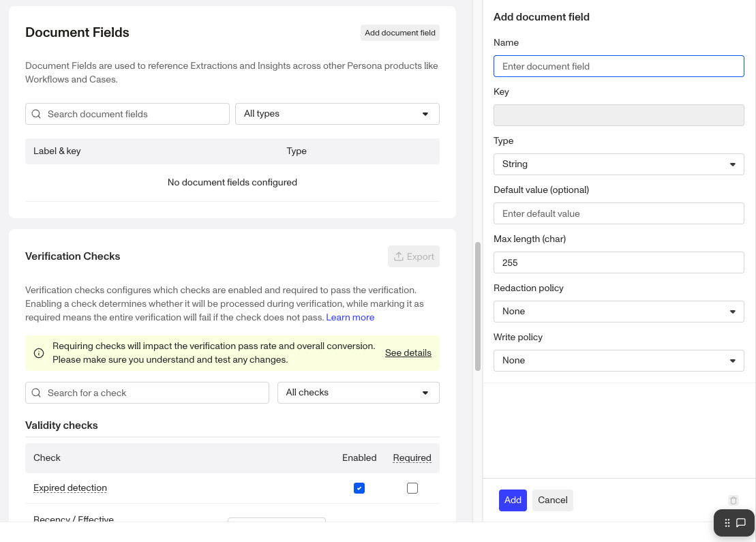Viewport: 756px width, 542px height.
Task: Open the All checks filter dropdown
Action: click(358, 393)
